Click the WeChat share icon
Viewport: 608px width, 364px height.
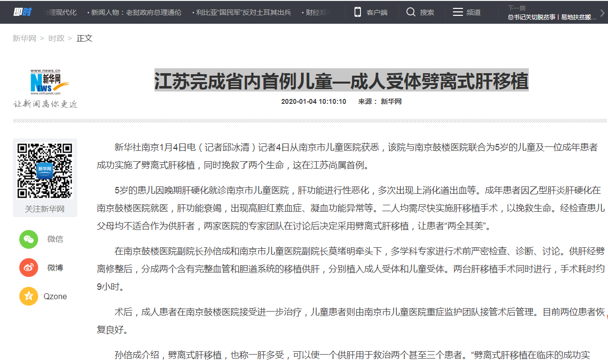tap(29, 239)
